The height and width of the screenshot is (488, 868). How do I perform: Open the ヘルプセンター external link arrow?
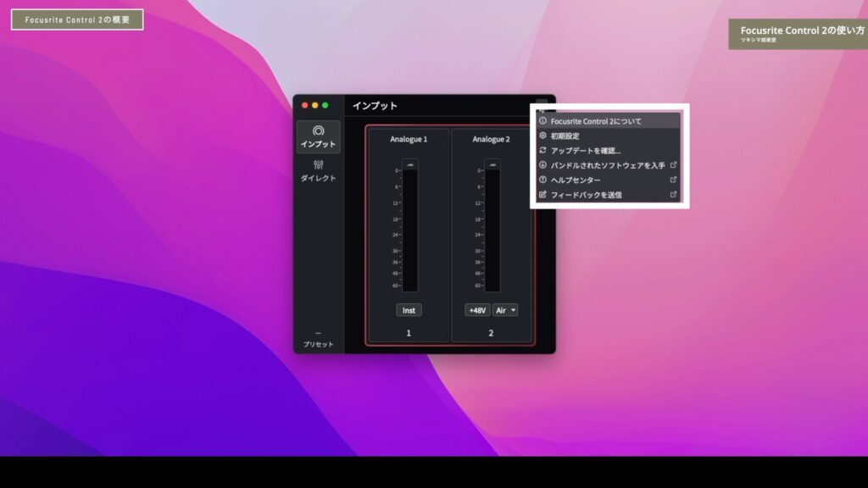point(673,180)
